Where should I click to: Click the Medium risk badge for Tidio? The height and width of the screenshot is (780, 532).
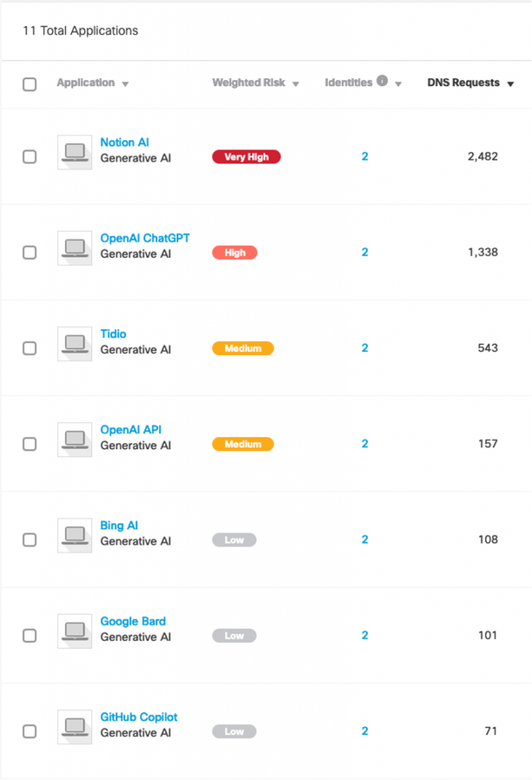click(243, 348)
